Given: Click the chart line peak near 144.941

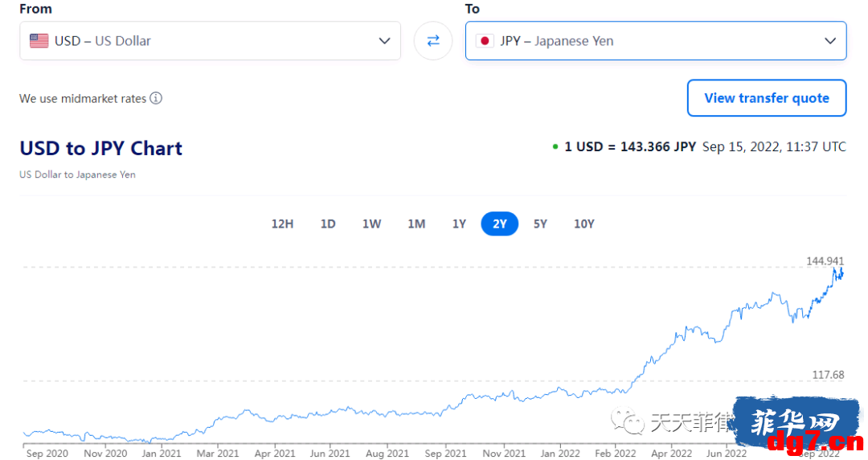Looking at the screenshot, I should tap(834, 269).
